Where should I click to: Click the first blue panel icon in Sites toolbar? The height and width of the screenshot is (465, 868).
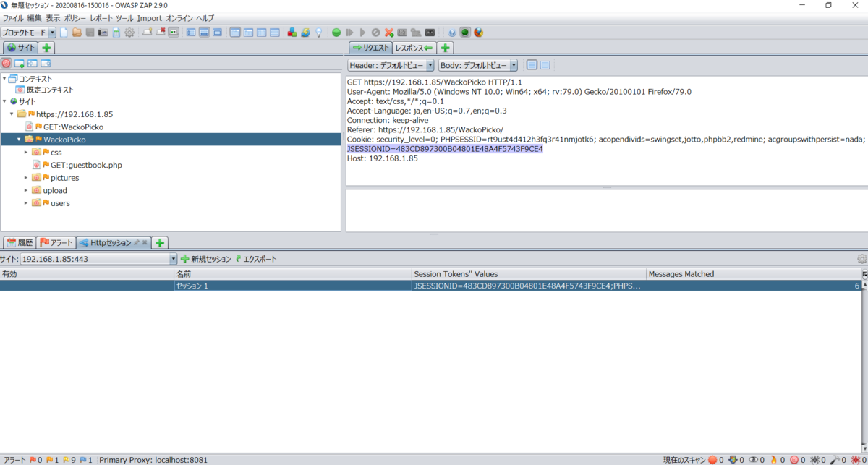(x=20, y=64)
